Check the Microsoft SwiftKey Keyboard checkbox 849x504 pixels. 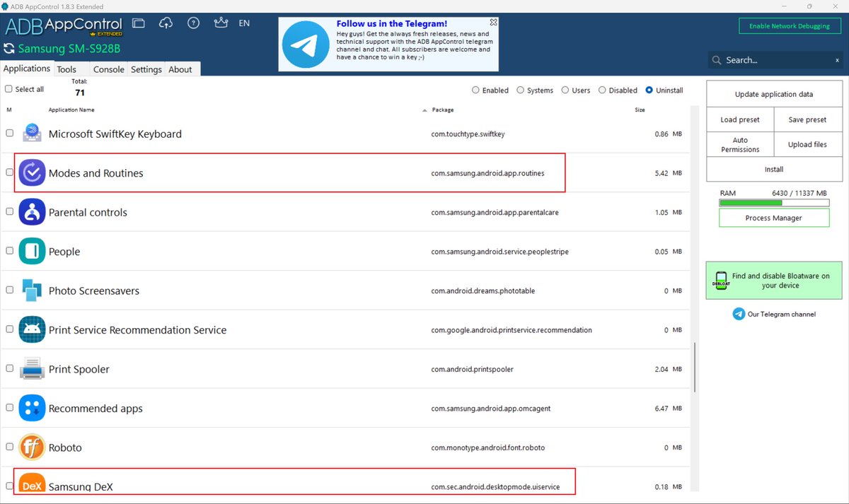tap(10, 133)
